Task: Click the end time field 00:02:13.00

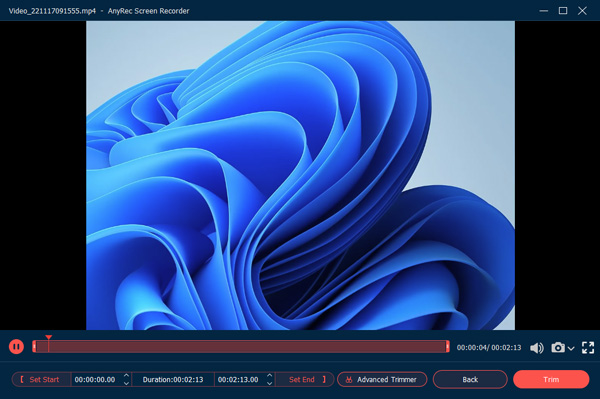Action: click(238, 379)
